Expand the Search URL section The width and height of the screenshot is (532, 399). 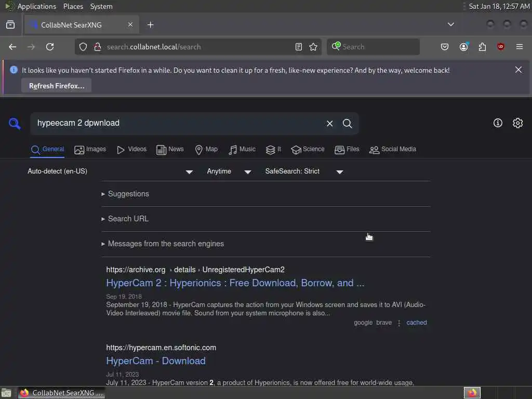125,219
